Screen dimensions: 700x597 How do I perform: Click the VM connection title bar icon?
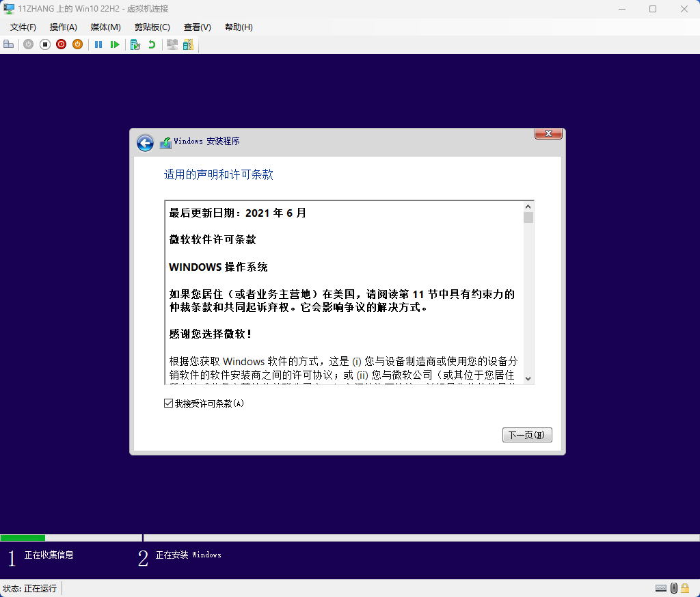tap(8, 8)
